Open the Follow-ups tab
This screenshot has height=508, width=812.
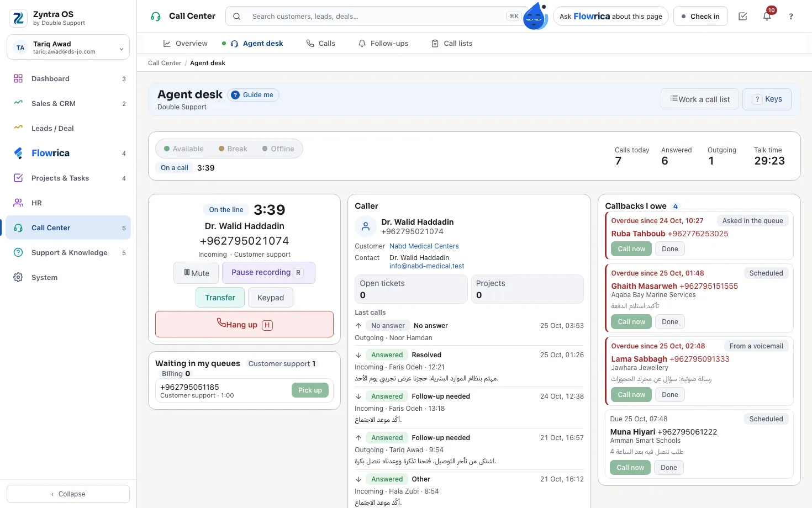pos(383,44)
